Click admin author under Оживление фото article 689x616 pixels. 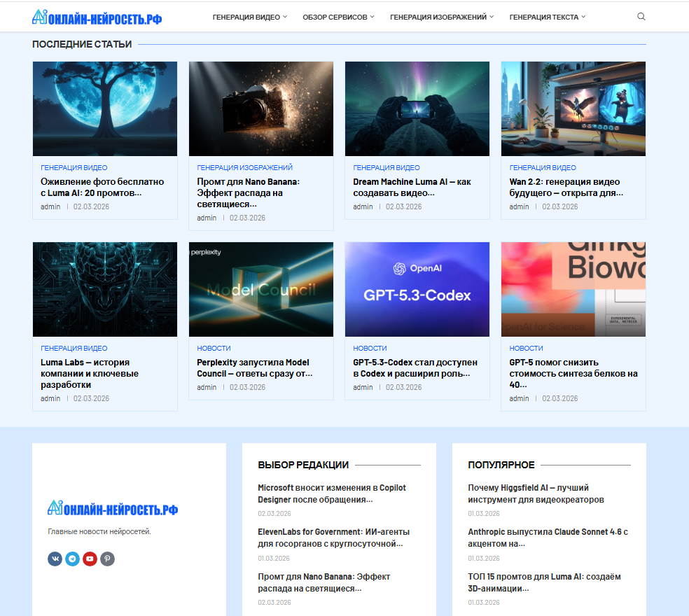point(50,207)
